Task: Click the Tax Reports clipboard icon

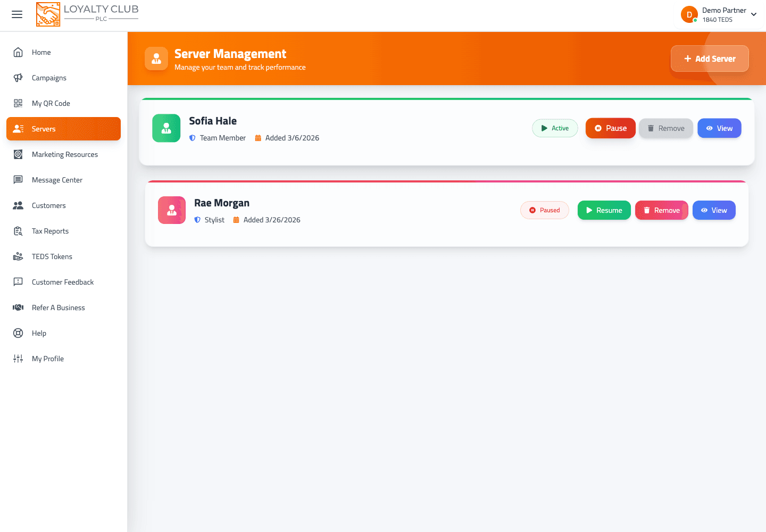Action: point(18,231)
